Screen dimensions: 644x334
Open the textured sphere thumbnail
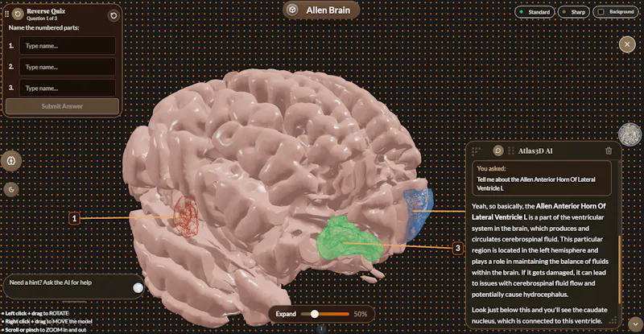(630, 134)
